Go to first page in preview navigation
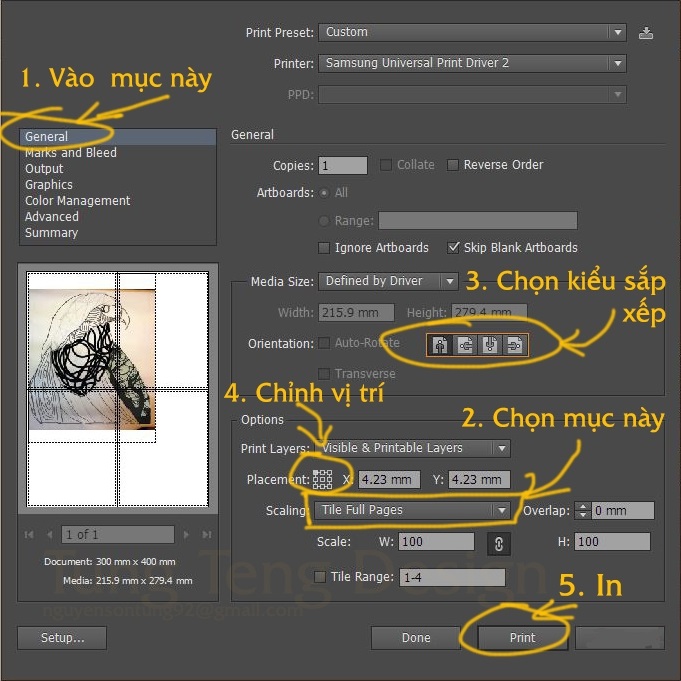Screen dimensions: 681x681 [x=29, y=535]
